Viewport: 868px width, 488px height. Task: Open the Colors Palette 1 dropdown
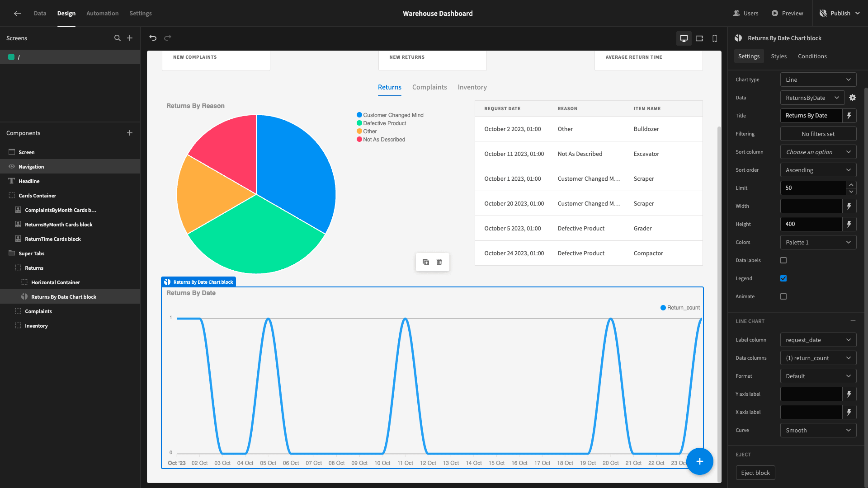tap(818, 242)
